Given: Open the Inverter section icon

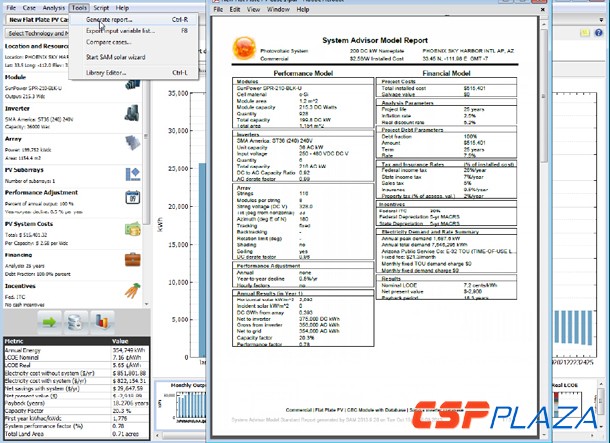Looking at the screenshot, I should coord(133,113).
